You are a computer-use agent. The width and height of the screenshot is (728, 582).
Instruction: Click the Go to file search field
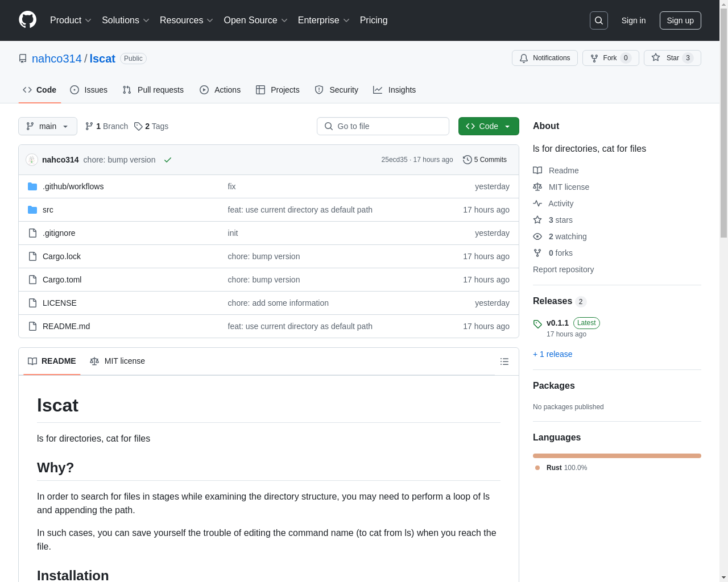click(383, 126)
